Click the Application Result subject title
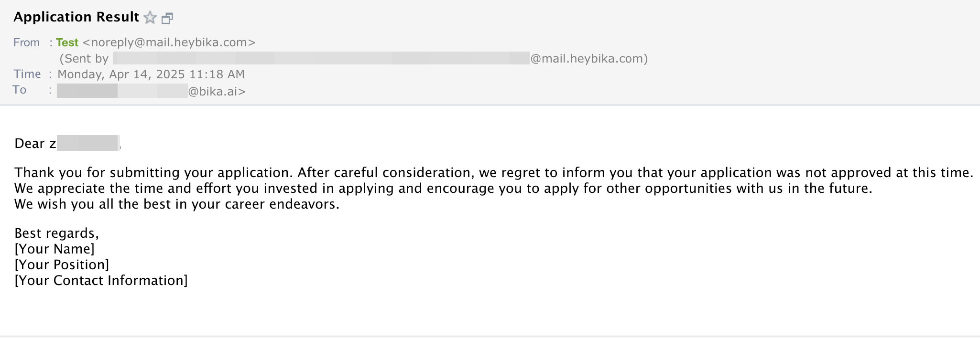This screenshot has height=338, width=980. (76, 17)
